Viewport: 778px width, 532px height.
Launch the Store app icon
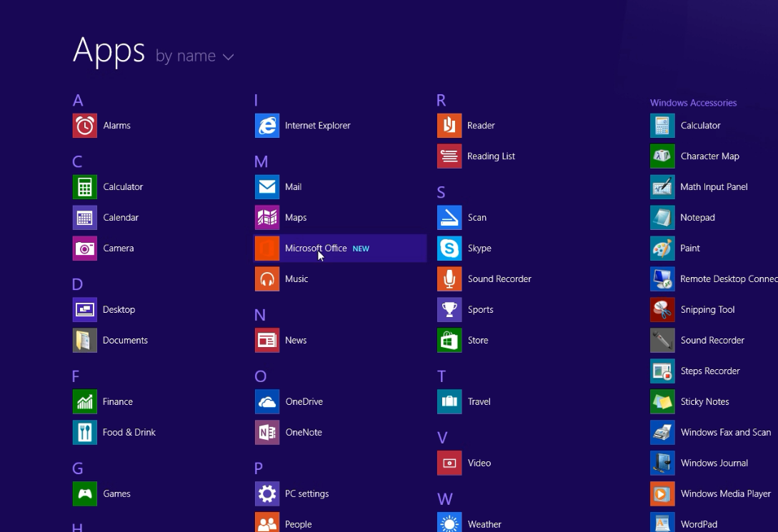click(449, 341)
